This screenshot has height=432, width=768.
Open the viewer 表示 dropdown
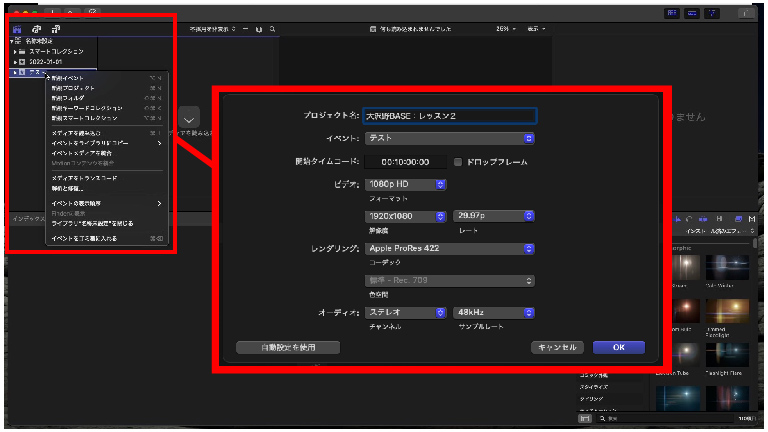536,29
